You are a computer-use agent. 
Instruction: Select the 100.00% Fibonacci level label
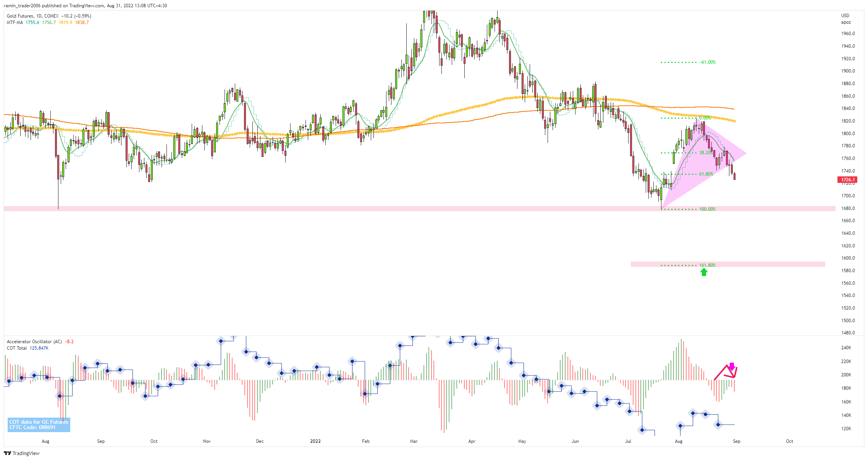(x=707, y=209)
